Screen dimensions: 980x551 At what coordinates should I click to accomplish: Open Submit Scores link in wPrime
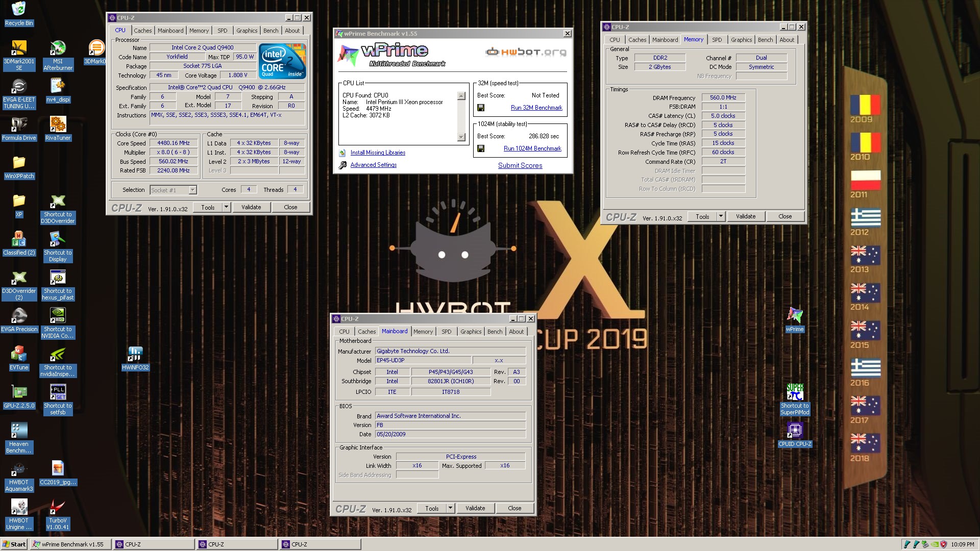point(520,165)
